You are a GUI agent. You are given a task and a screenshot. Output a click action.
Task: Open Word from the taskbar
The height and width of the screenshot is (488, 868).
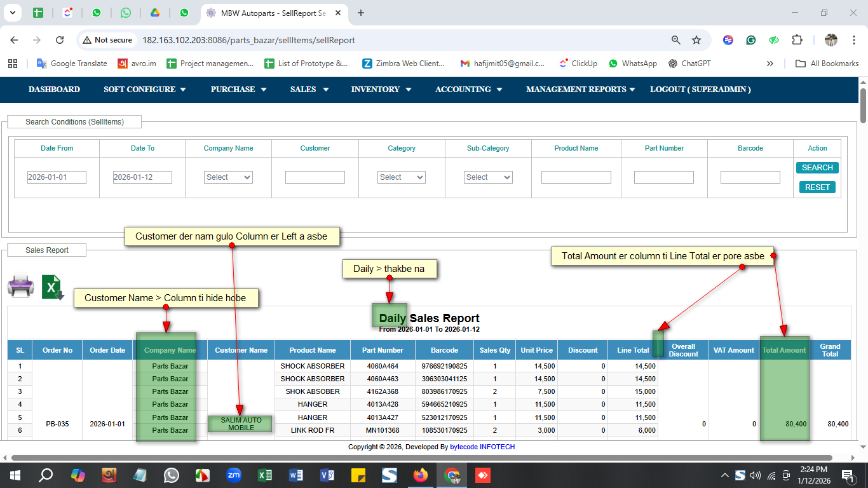pos(295,475)
